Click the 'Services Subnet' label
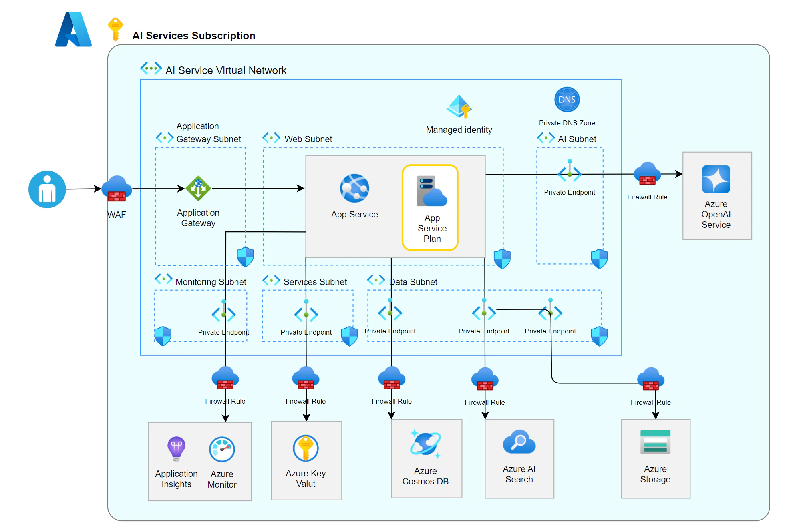The width and height of the screenshot is (797, 532). 315,282
